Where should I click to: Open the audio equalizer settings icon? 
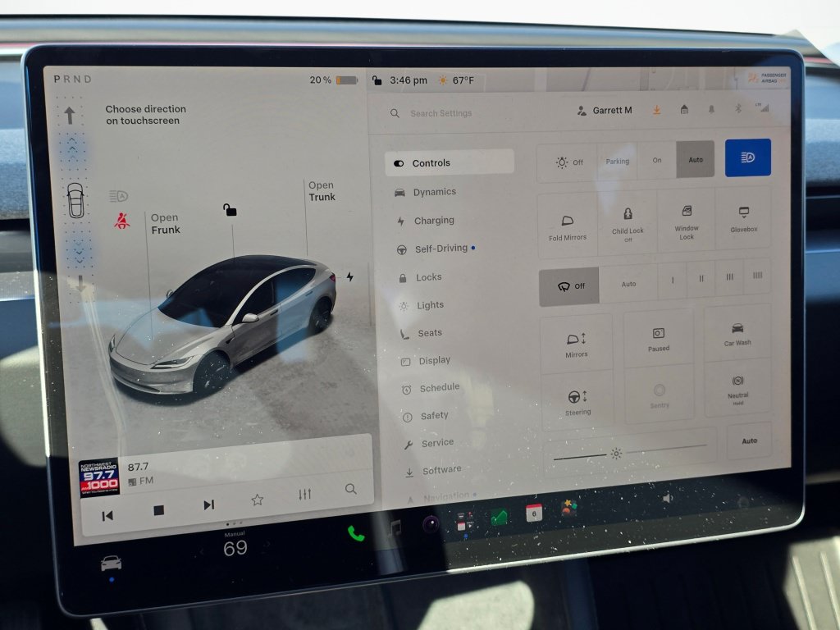pos(305,494)
